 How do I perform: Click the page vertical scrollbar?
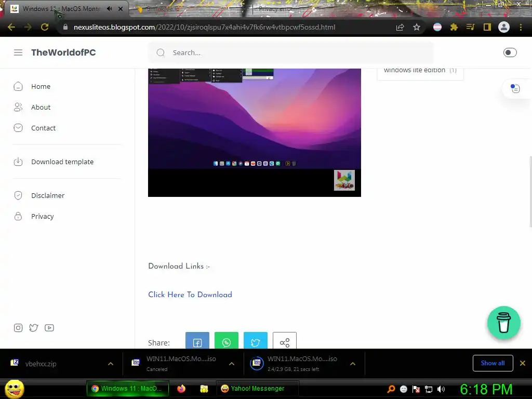(x=530, y=191)
